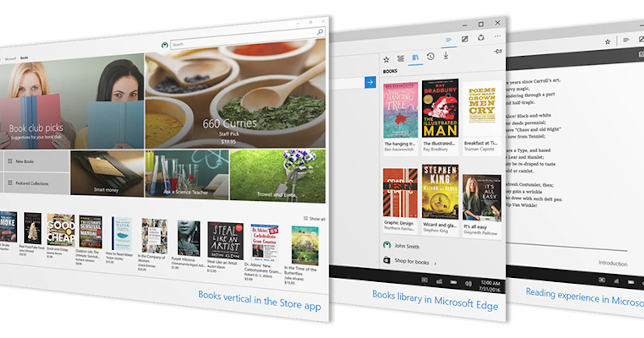Click the favorites star in right Edge window
This screenshot has height=338, width=644.
click(608, 42)
